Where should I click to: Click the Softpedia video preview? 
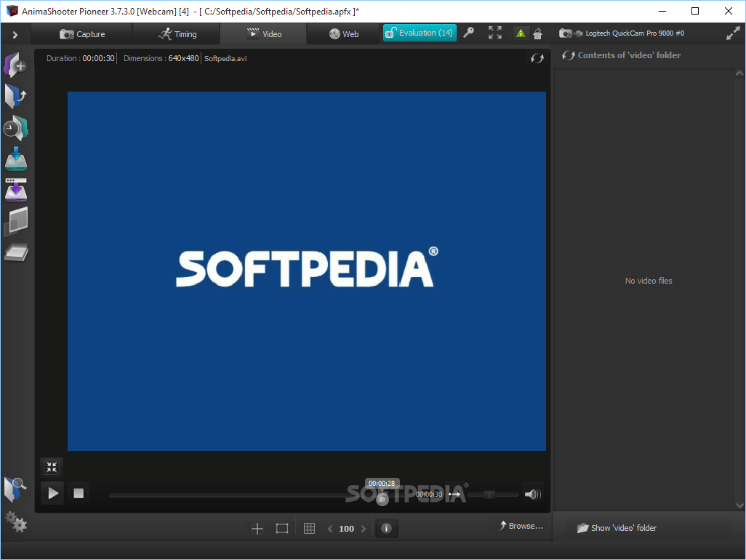[x=306, y=271]
